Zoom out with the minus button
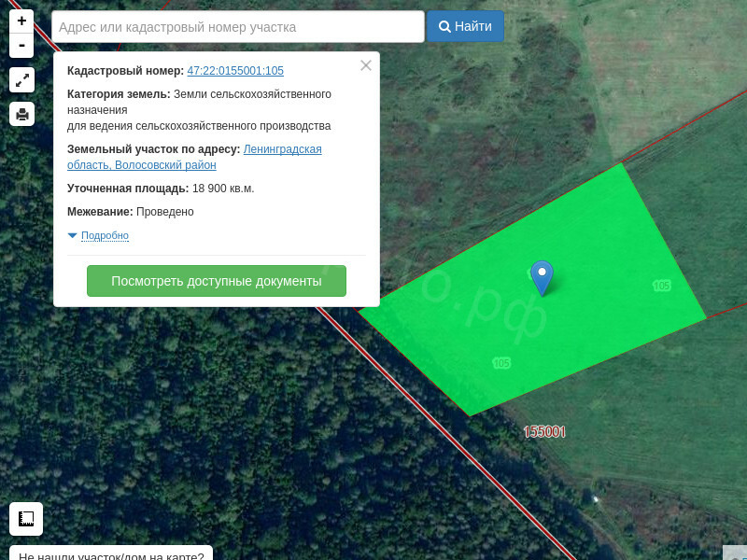Viewport: 747px width, 560px height. click(21, 46)
